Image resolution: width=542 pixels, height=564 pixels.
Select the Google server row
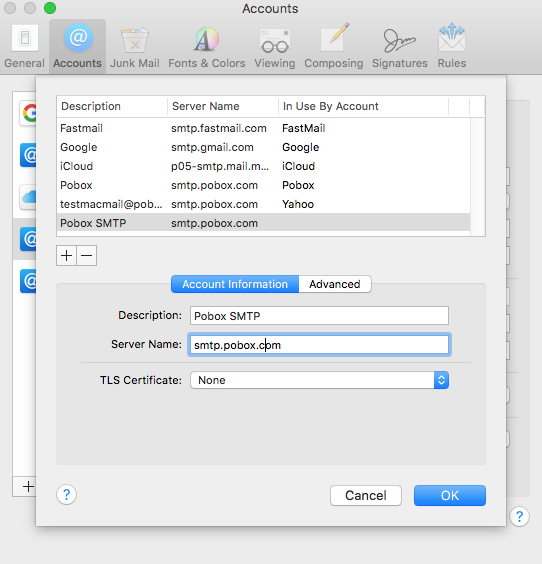click(x=263, y=147)
